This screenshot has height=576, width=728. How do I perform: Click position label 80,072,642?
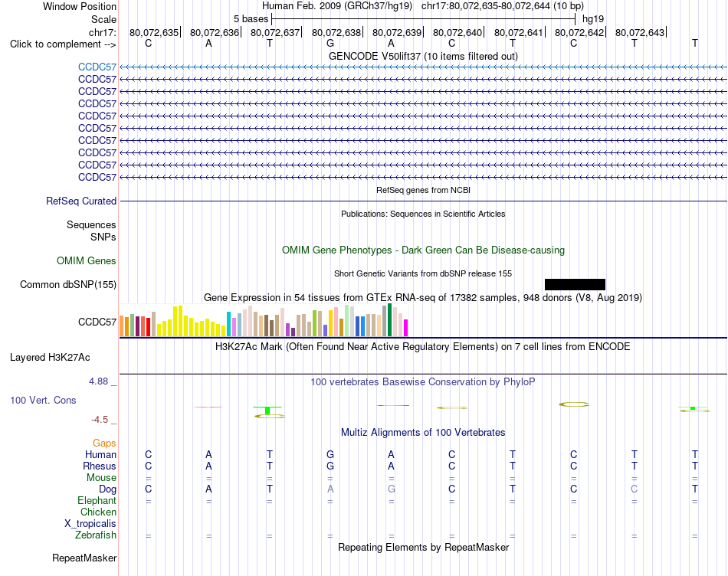[579, 32]
